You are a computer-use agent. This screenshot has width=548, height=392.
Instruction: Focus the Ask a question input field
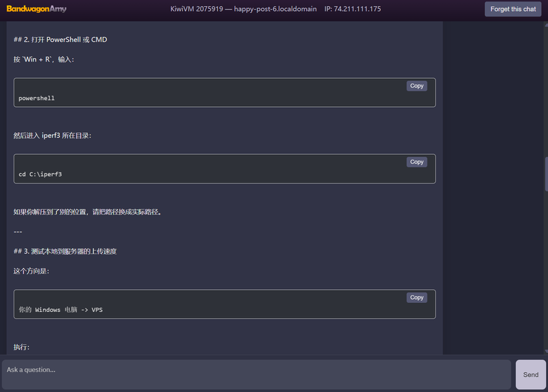256,374
